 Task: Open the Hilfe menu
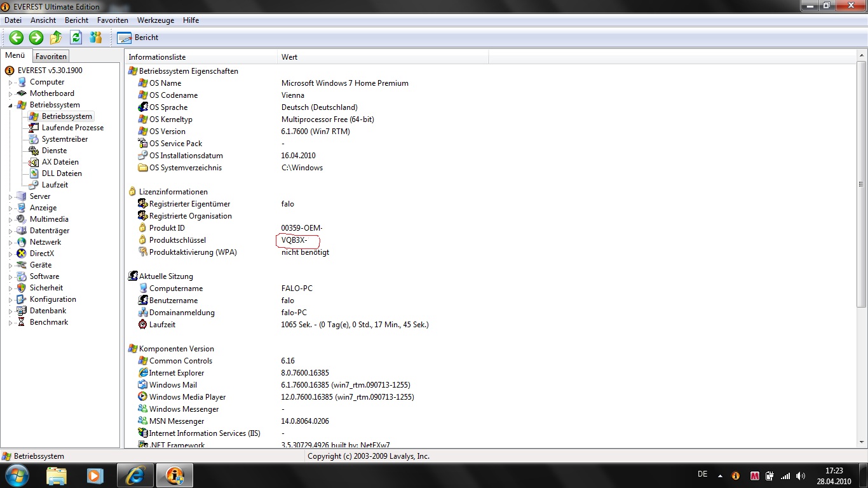coord(191,20)
